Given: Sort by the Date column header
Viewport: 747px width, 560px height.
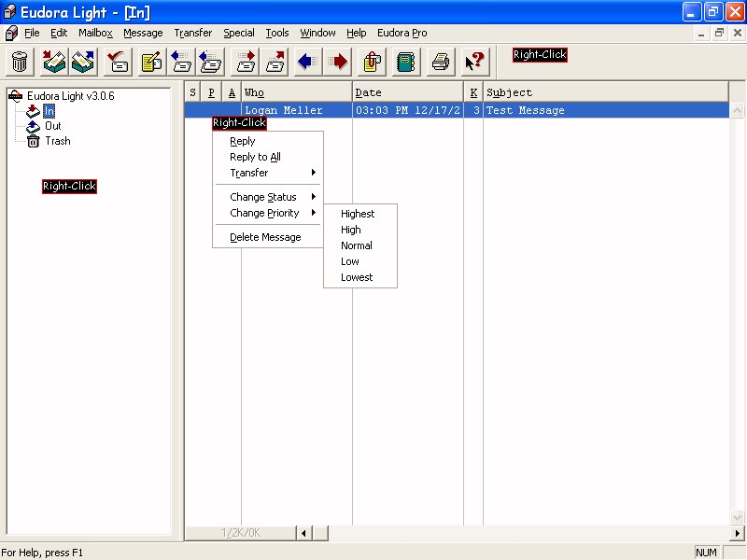Looking at the screenshot, I should click(408, 91).
